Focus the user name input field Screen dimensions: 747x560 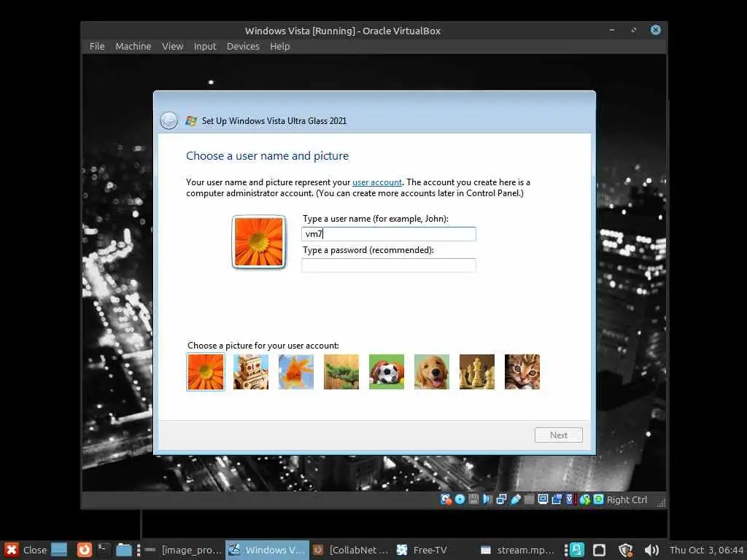point(389,234)
